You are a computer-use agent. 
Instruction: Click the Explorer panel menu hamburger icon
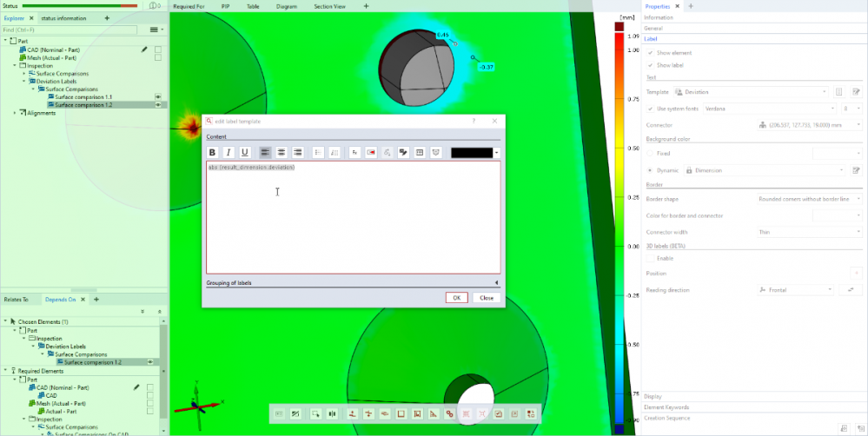pyautogui.click(x=154, y=30)
